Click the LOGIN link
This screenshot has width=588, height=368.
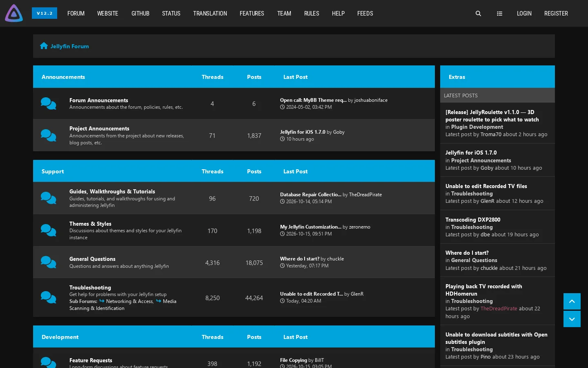[x=524, y=13]
